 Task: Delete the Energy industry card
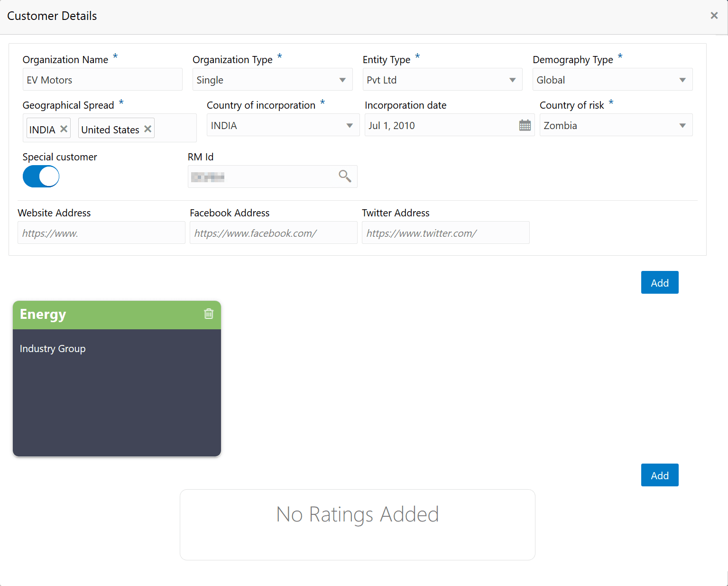point(209,314)
